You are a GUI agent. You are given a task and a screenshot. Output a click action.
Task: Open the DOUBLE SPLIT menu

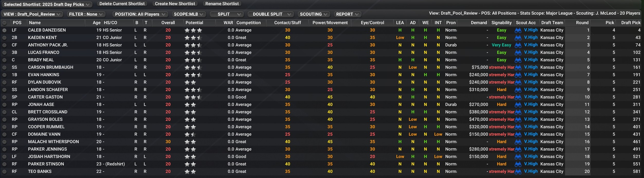coord(270,14)
